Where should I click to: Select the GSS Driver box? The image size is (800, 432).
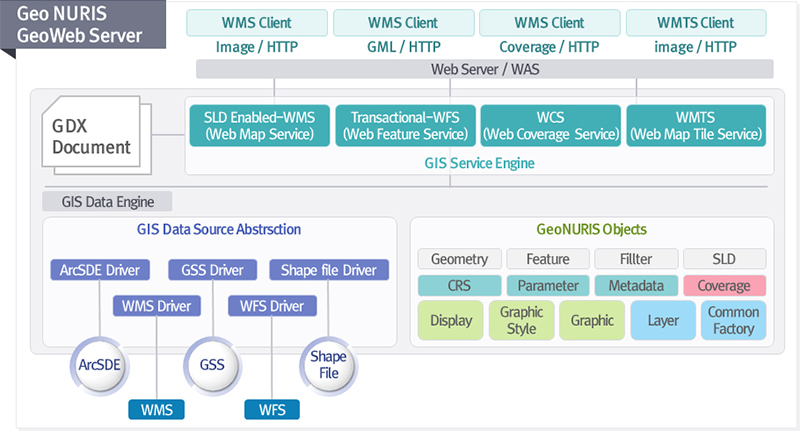click(x=213, y=270)
